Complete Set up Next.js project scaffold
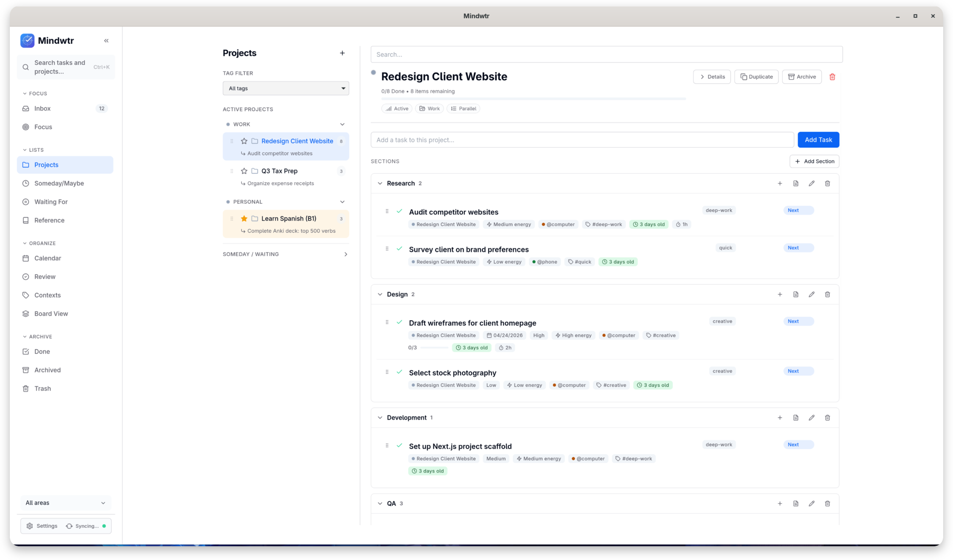Screen dimensions: 953x560 coord(399,446)
